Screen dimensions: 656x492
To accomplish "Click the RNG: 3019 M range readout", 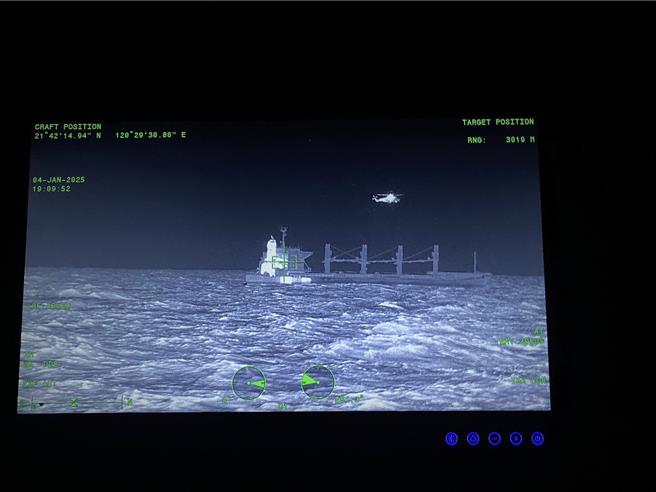I will pyautogui.click(x=501, y=140).
